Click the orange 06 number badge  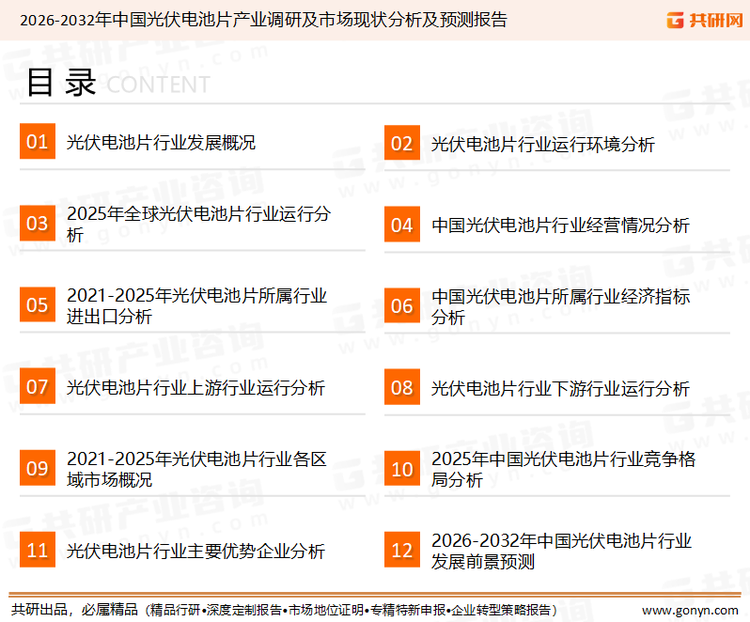click(402, 306)
